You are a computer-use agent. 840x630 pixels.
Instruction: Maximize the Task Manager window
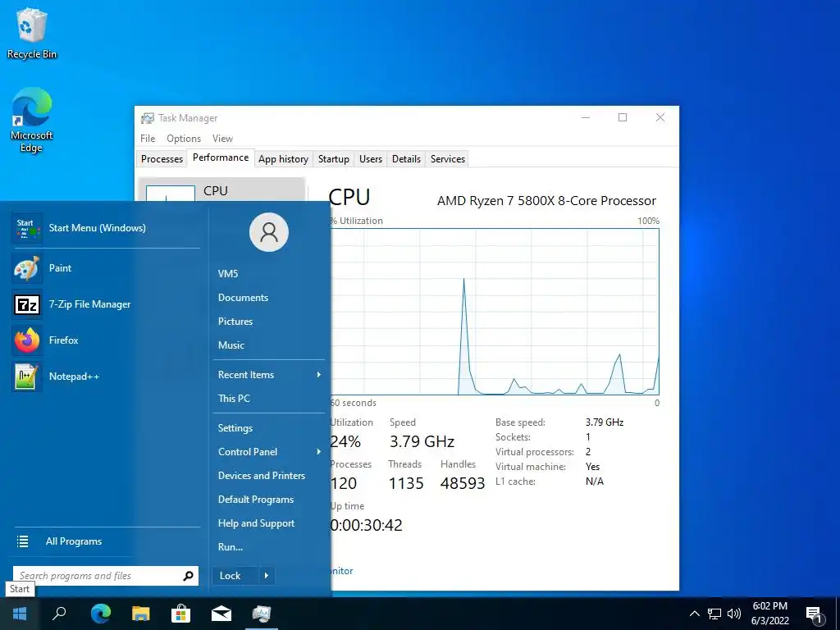623,117
